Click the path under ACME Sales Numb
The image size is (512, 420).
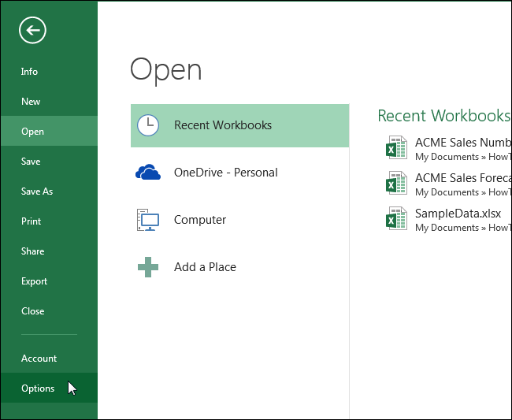tap(463, 157)
